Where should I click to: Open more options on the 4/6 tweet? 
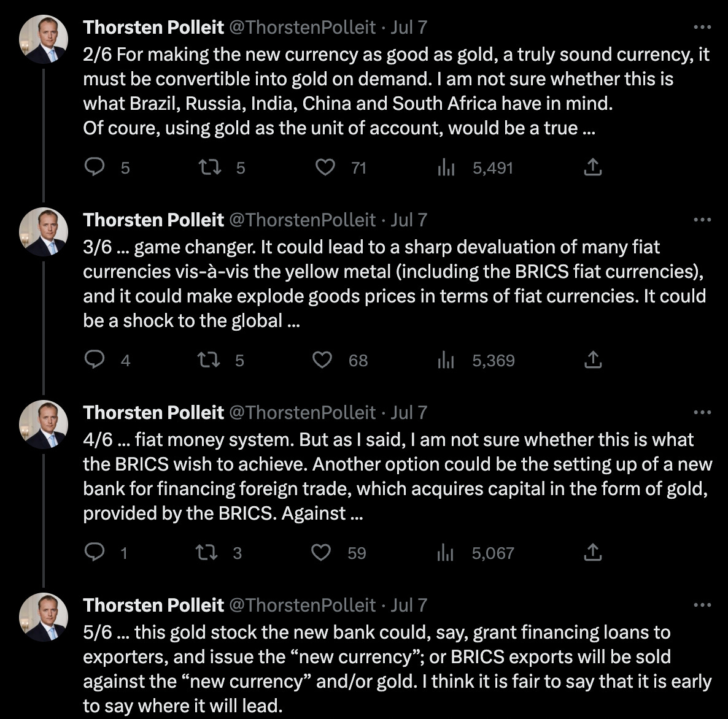[x=702, y=412]
